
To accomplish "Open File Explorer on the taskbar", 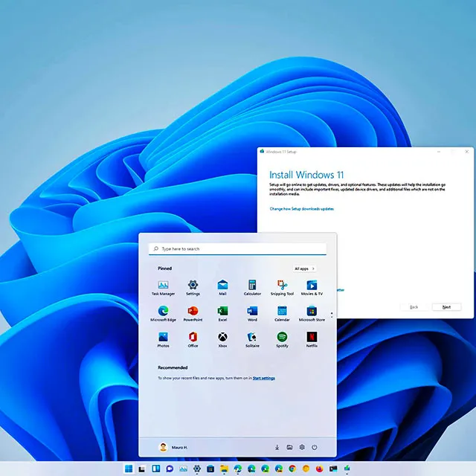I will [x=224, y=469].
